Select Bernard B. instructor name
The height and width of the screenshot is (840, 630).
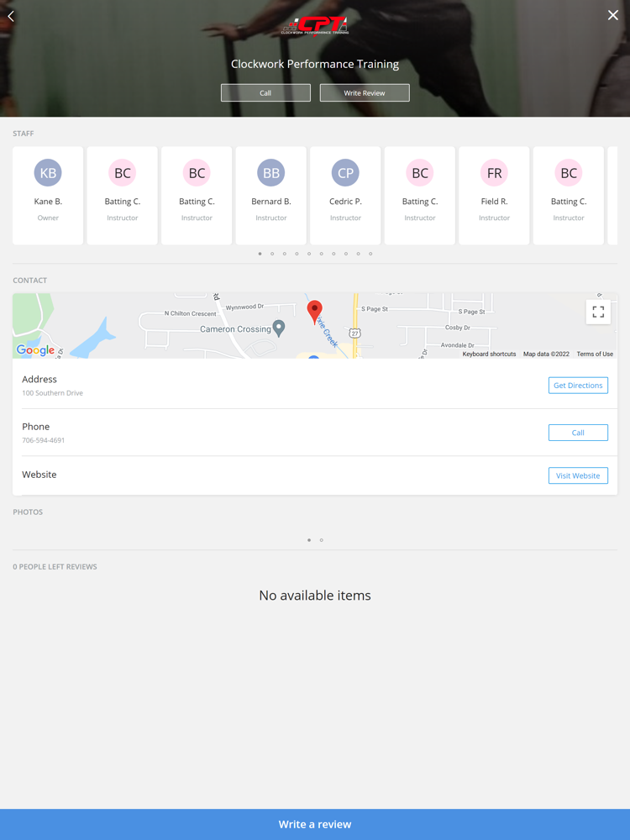[x=271, y=202]
